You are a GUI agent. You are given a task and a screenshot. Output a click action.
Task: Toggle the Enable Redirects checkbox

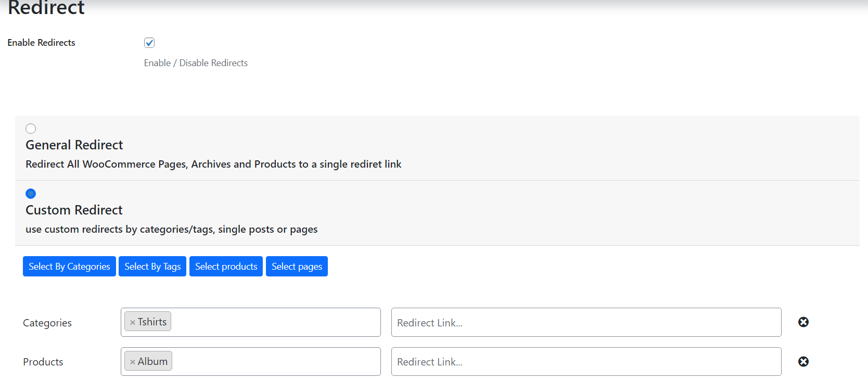tap(149, 43)
